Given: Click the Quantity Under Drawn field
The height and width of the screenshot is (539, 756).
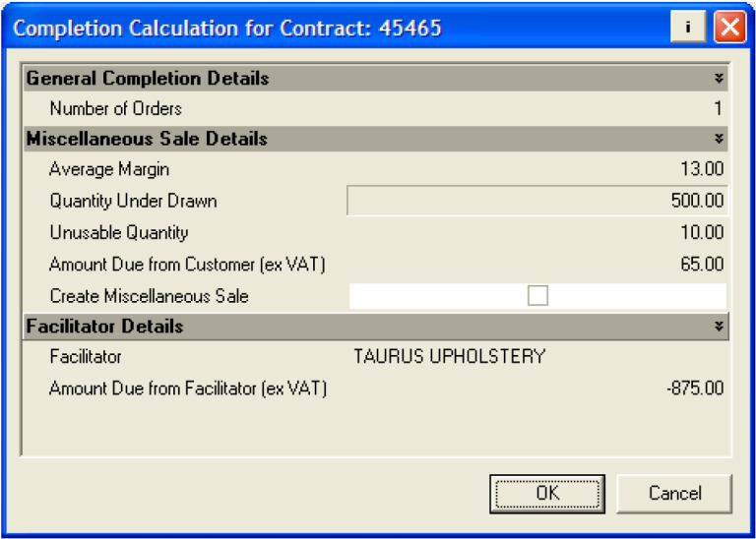Looking at the screenshot, I should pos(537,202).
